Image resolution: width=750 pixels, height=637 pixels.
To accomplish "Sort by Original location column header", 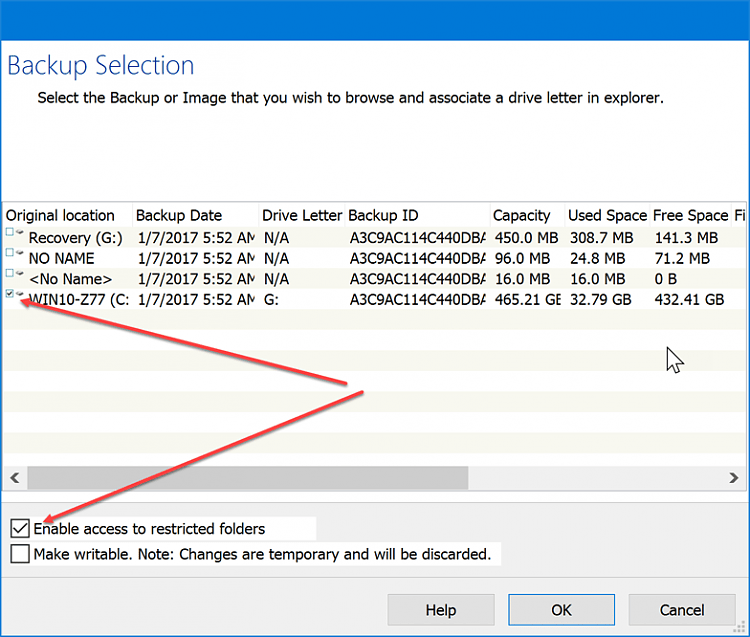I will [67, 215].
